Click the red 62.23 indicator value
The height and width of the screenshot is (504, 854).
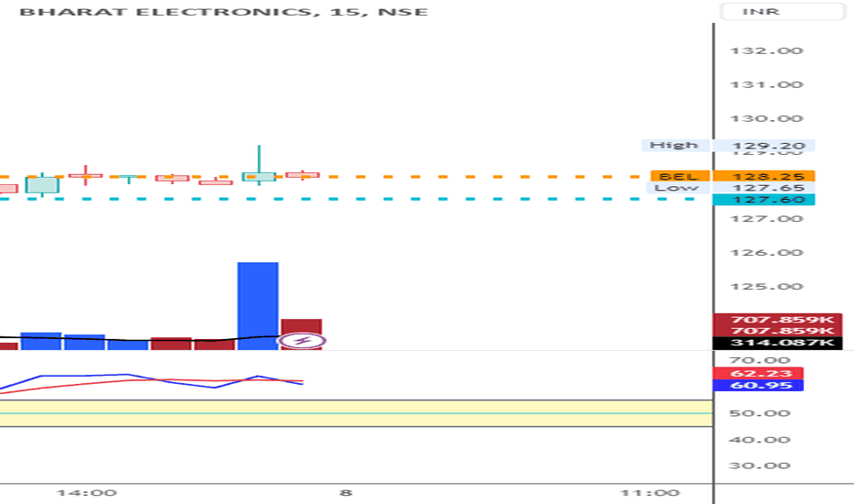[758, 373]
